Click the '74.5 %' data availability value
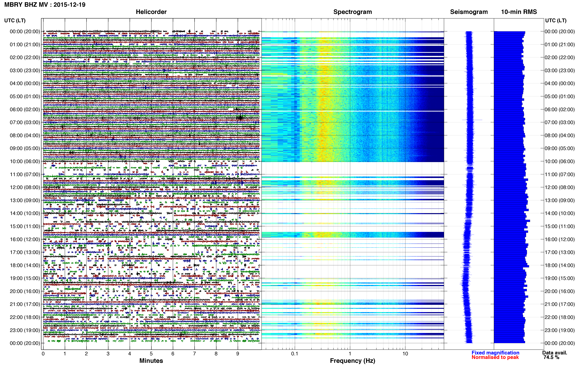This screenshot has height=368, width=588. point(551,357)
